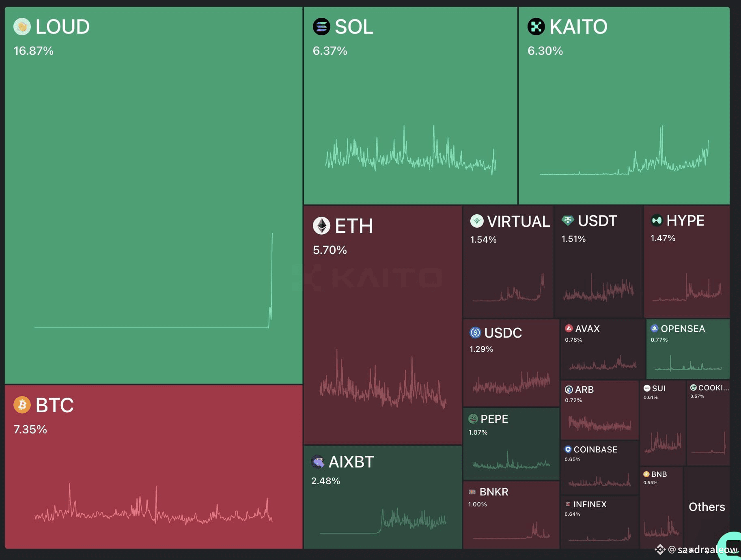Click the AIXBT avatar icon
Screen dimensions: 741x560
pos(318,462)
